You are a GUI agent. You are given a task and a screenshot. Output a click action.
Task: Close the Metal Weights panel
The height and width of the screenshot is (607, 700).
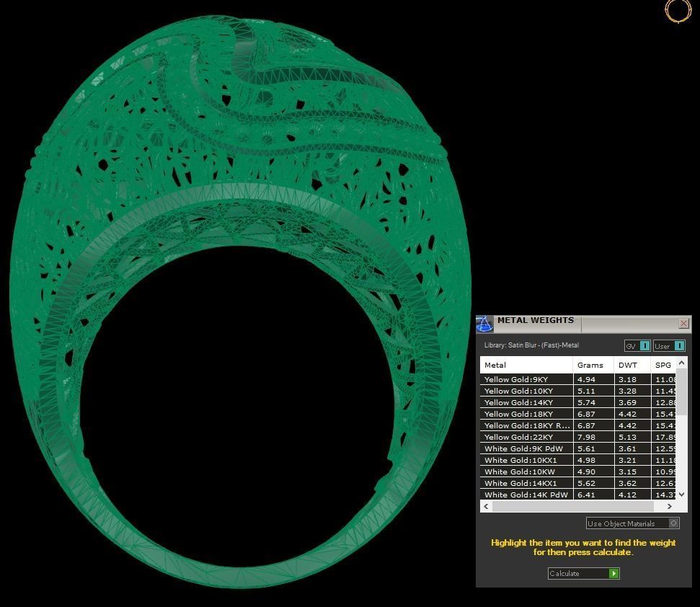683,323
